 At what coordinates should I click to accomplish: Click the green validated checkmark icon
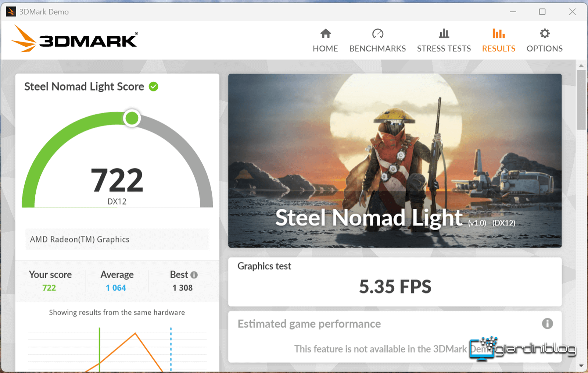(154, 86)
